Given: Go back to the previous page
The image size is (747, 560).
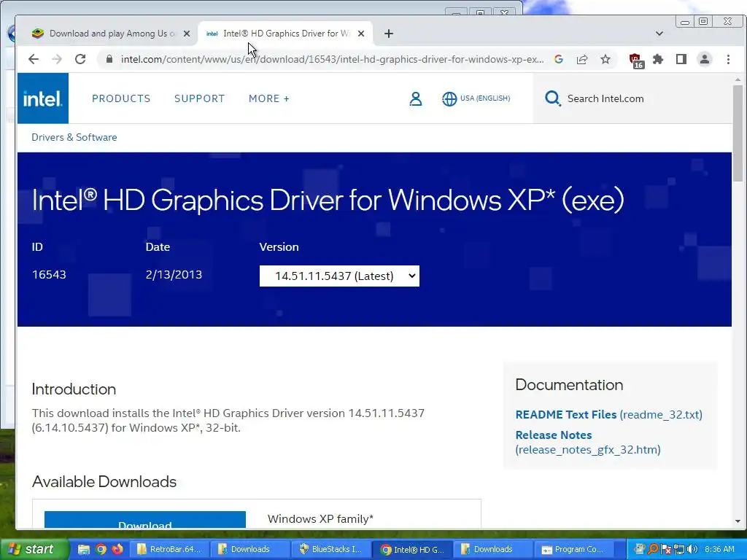Looking at the screenshot, I should [34, 59].
